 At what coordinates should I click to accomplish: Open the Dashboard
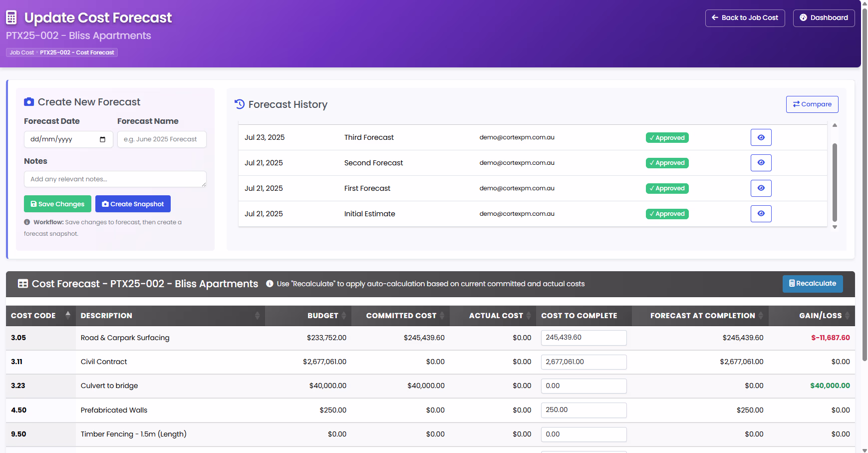tap(824, 18)
